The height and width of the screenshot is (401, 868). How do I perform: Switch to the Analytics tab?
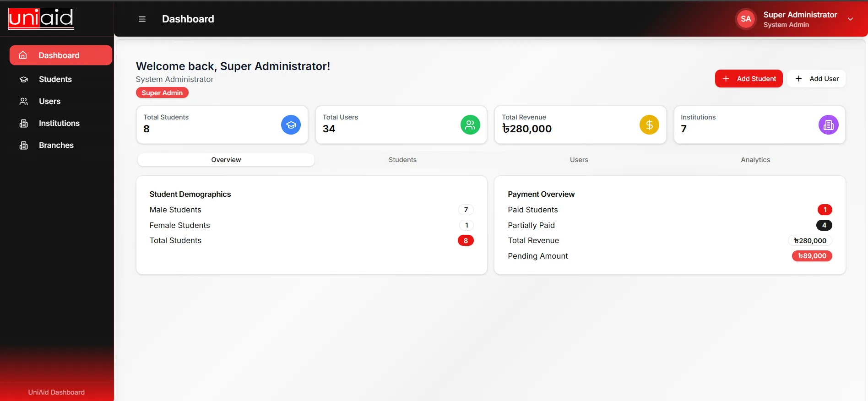pos(755,160)
